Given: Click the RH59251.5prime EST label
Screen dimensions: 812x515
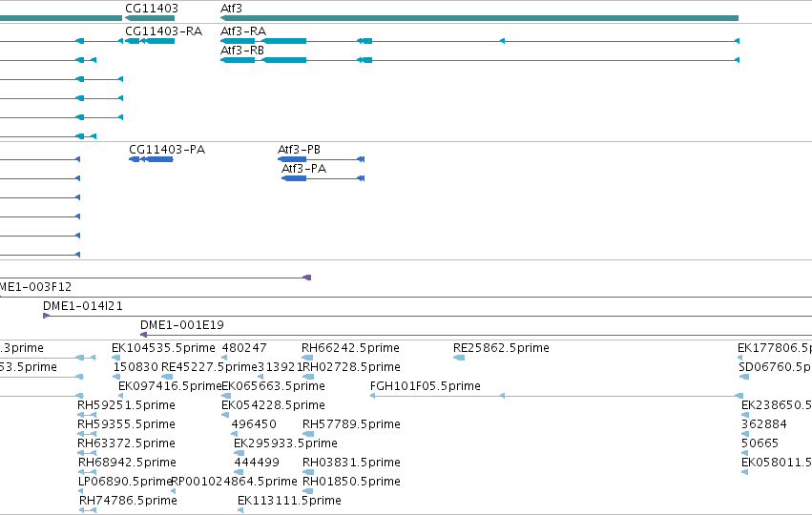Looking at the screenshot, I should click(126, 405).
